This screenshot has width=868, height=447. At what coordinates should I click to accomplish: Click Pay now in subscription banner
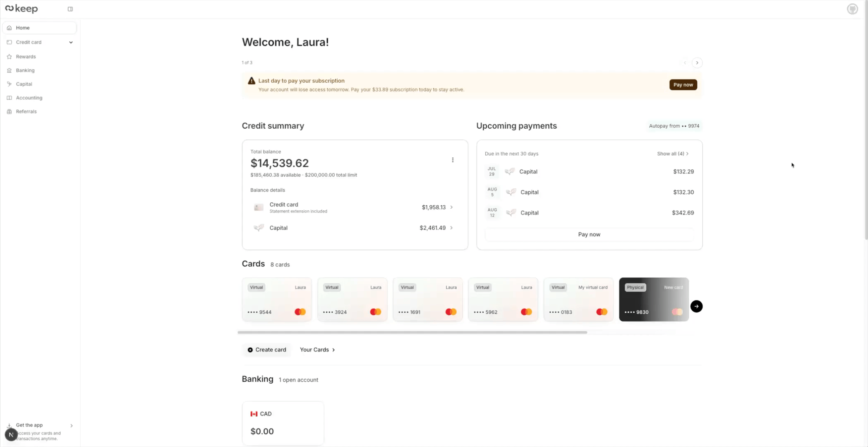(x=683, y=85)
